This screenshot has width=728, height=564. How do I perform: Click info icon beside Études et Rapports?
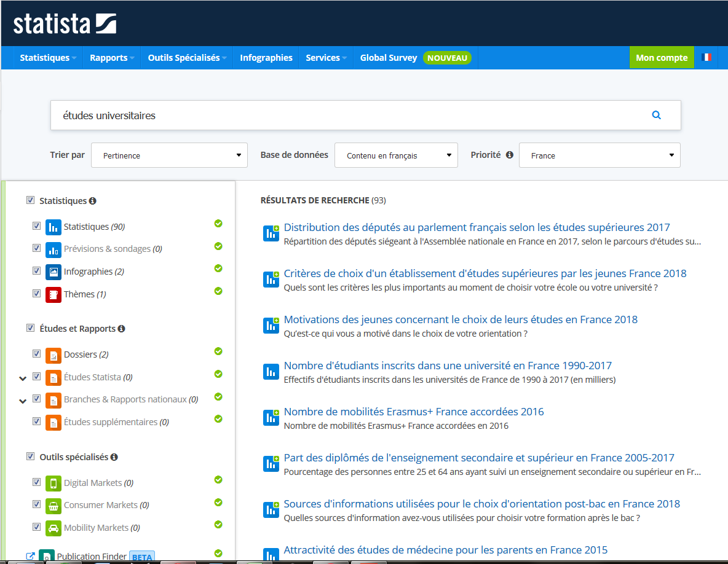[x=121, y=328]
